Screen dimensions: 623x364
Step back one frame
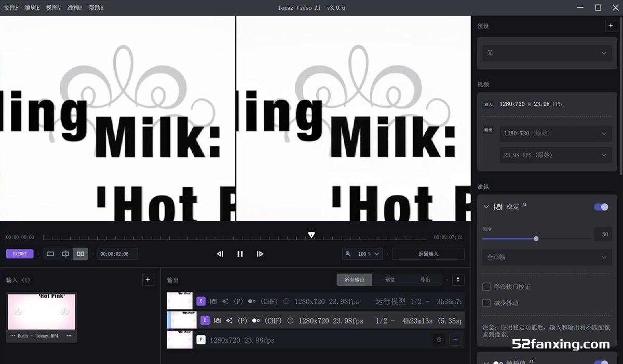pyautogui.click(x=220, y=254)
